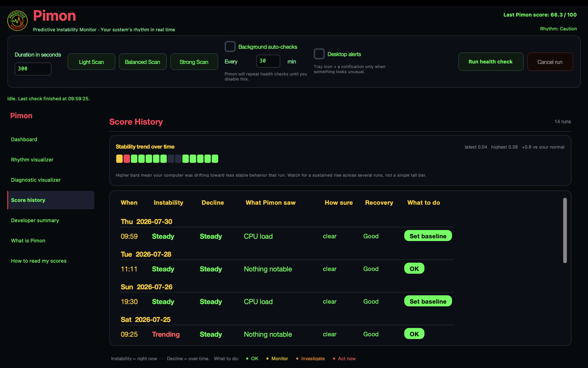This screenshot has height=368, width=588.
Task: Click the highest 0.38 stat
Action: point(504,147)
